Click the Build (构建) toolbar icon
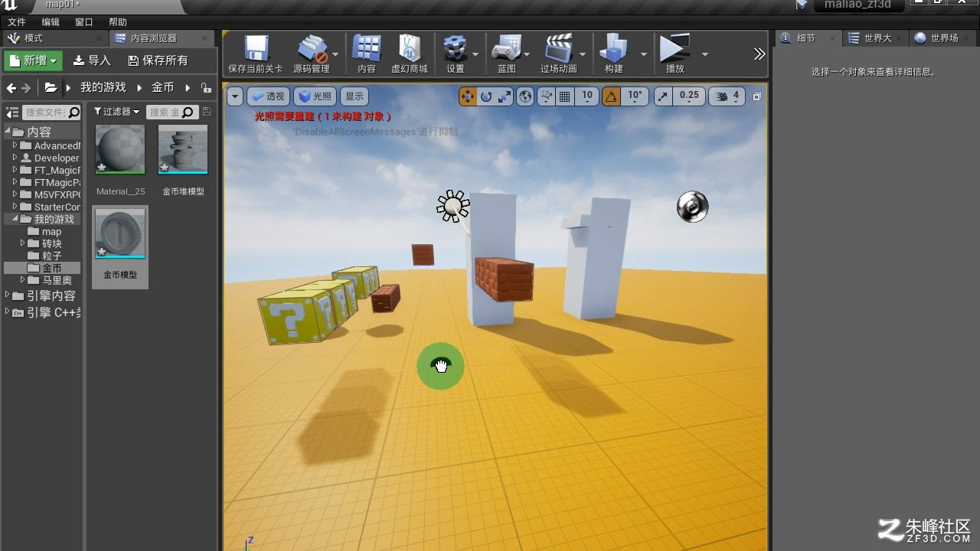Image resolution: width=980 pixels, height=551 pixels. [613, 54]
